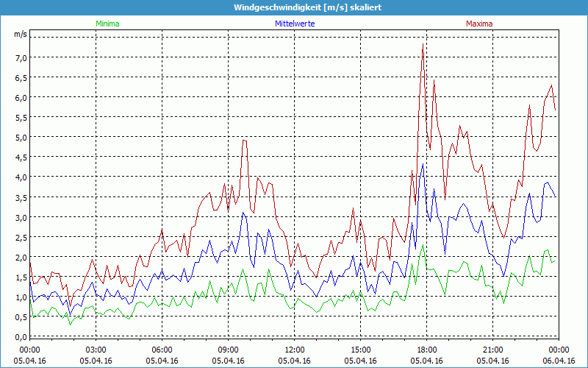Click the 18:00 time label on the x-axis
The height and width of the screenshot is (368, 588).
(x=427, y=350)
